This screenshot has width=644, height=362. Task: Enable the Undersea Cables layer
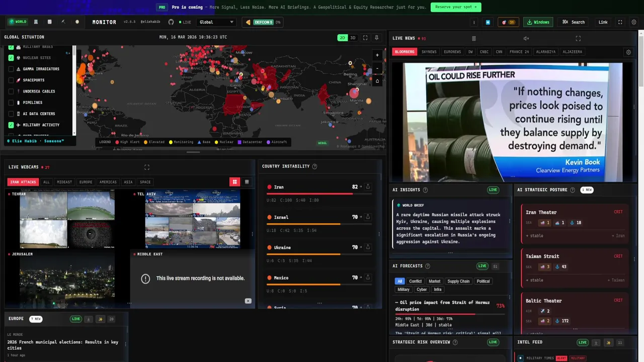coord(11,92)
